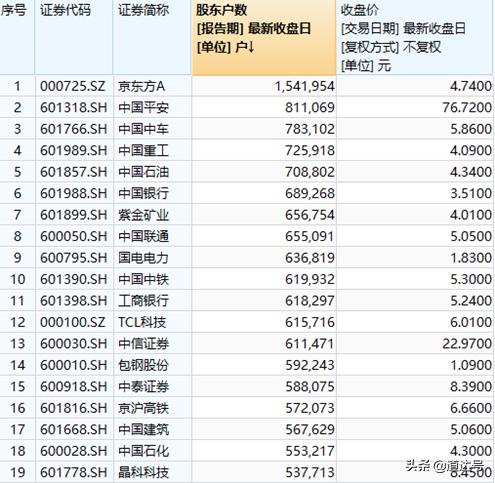The height and width of the screenshot is (483, 495).
Task: Click stock code 601778.SH
Action: click(74, 472)
